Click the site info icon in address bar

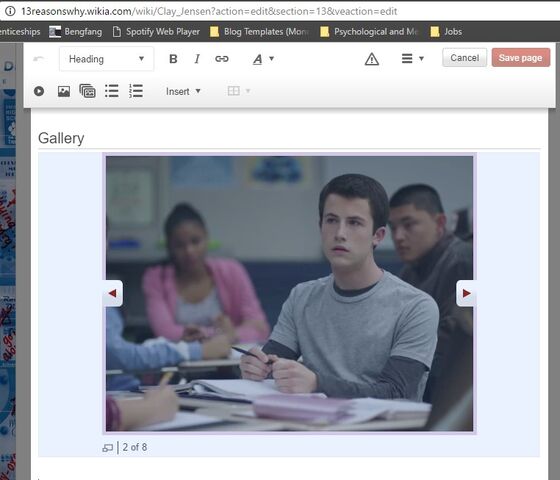tap(10, 11)
